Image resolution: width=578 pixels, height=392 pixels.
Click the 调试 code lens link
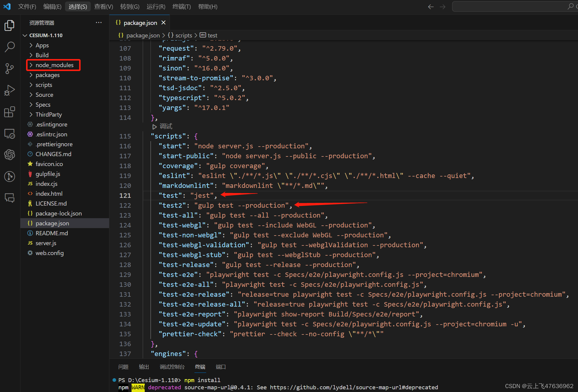(166, 126)
